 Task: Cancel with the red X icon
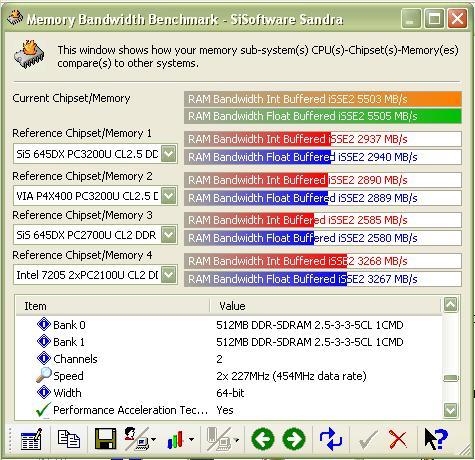pos(398,439)
